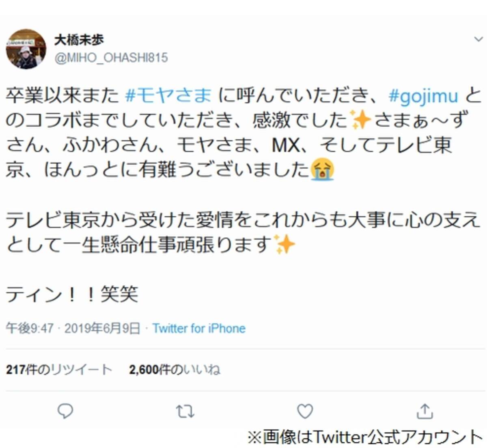Image resolution: width=487 pixels, height=448 pixels.
Task: Click the 2019年6月9日 date
Action: coord(102,328)
